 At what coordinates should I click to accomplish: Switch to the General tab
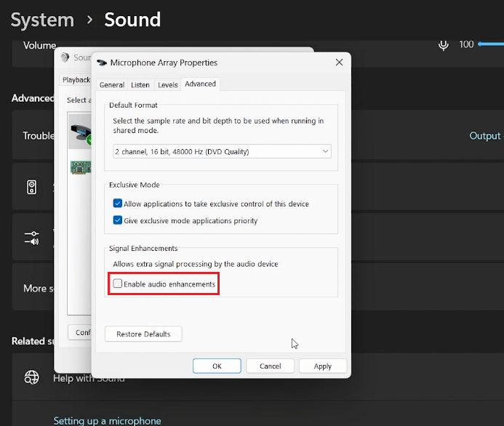click(111, 85)
